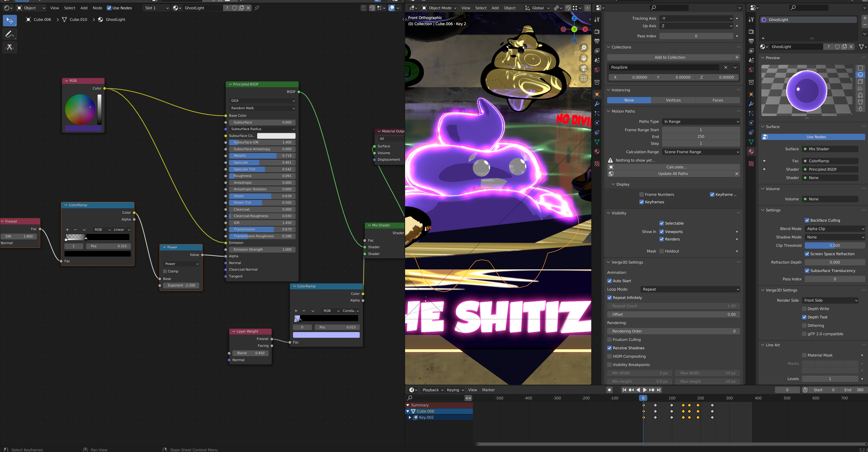Enable Frustum Culling checkbox

click(609, 340)
